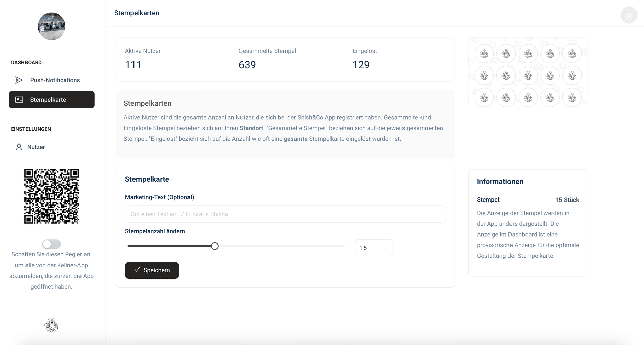Click the checkmark icon on Speichern button
The width and height of the screenshot is (644, 345).
tap(137, 270)
